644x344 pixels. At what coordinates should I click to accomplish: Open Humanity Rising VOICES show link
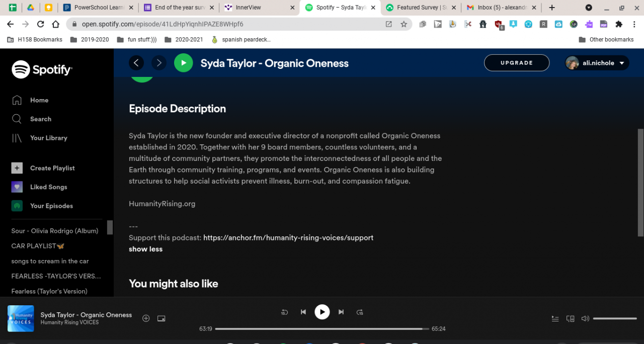tap(69, 322)
